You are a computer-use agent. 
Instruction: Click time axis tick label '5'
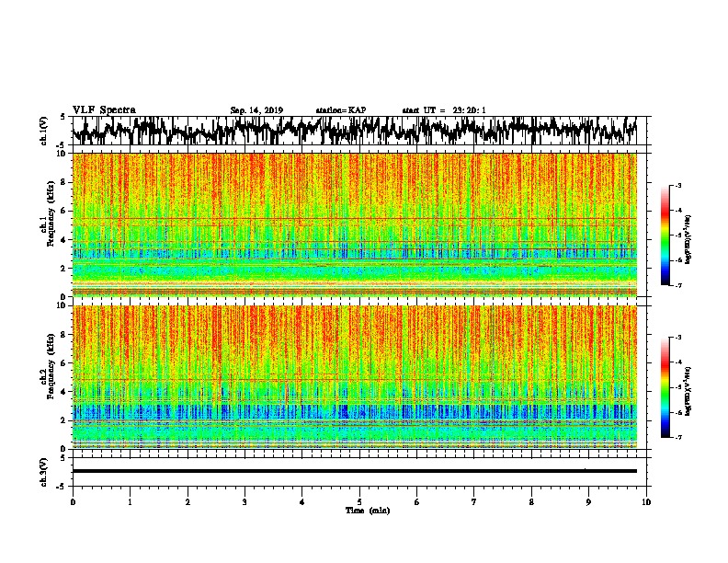[359, 502]
